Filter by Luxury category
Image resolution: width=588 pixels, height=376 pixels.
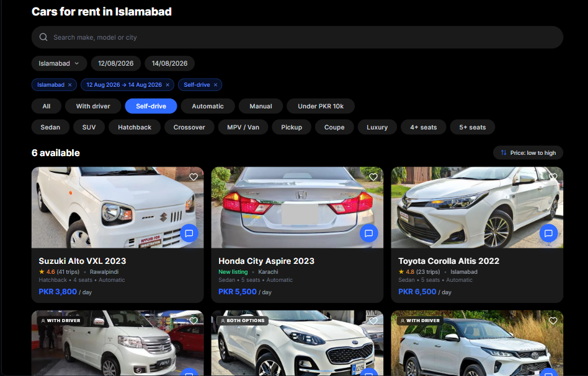click(x=377, y=128)
